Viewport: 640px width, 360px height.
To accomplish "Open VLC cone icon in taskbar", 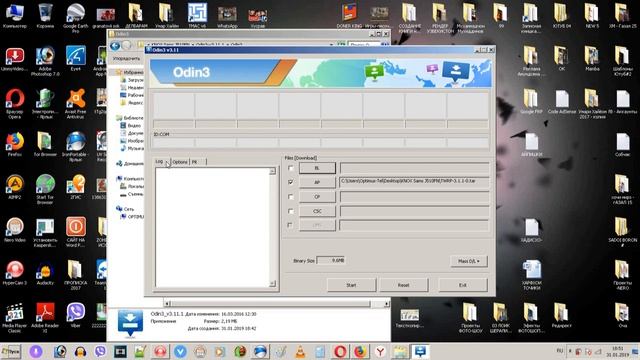I will 300,351.
